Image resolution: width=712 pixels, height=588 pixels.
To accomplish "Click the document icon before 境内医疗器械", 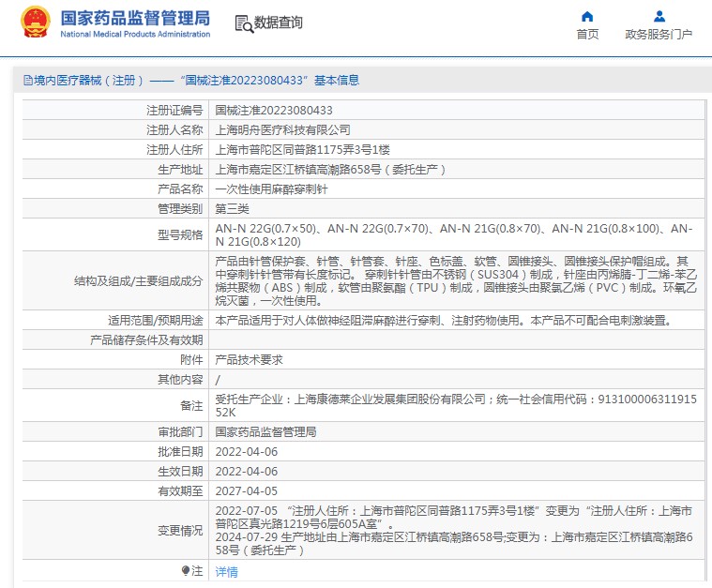I will pos(26,81).
